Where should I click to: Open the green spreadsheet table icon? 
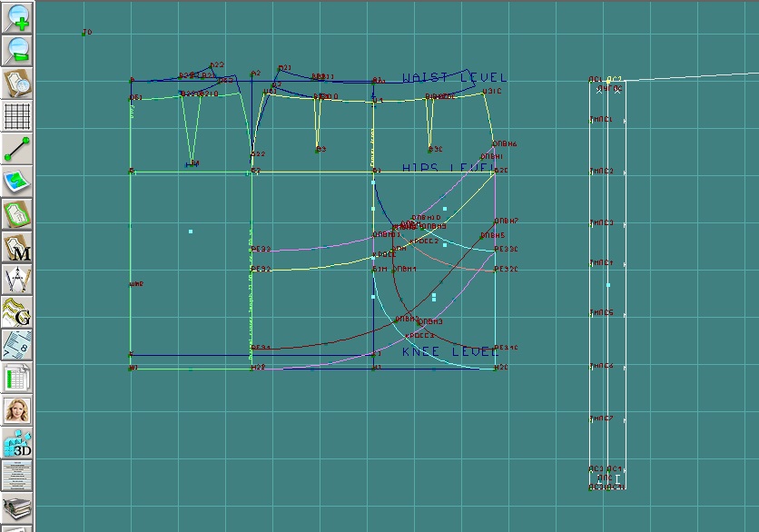point(17,378)
